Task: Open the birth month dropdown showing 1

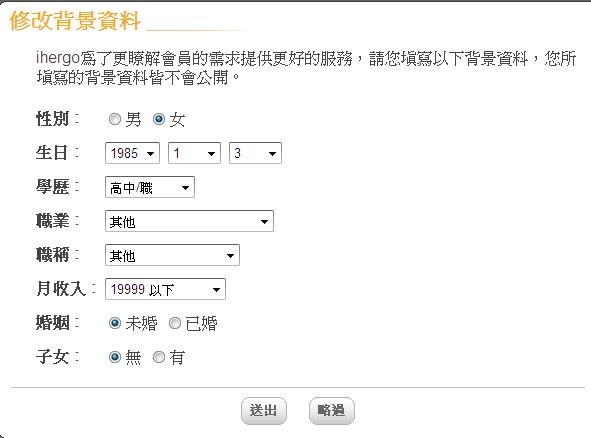Action: coord(194,153)
